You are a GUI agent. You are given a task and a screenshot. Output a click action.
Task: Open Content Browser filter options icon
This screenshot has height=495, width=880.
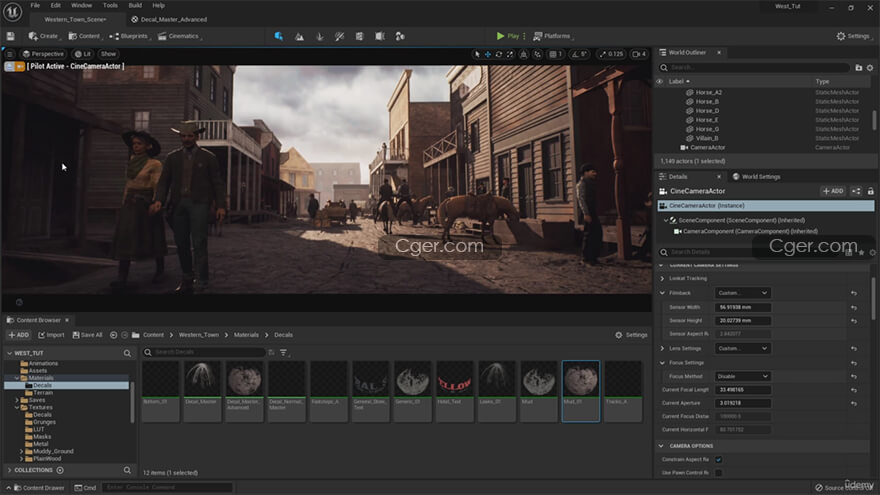[283, 352]
